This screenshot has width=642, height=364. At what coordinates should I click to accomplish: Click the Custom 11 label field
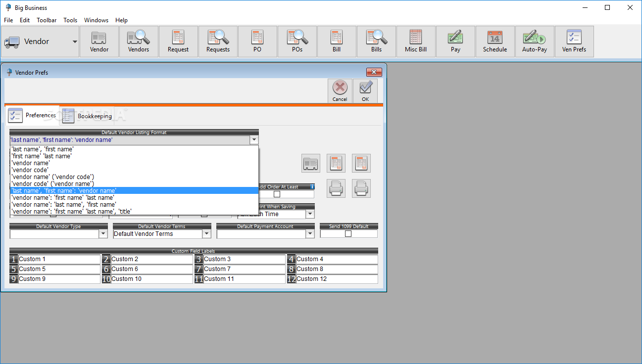(x=245, y=279)
